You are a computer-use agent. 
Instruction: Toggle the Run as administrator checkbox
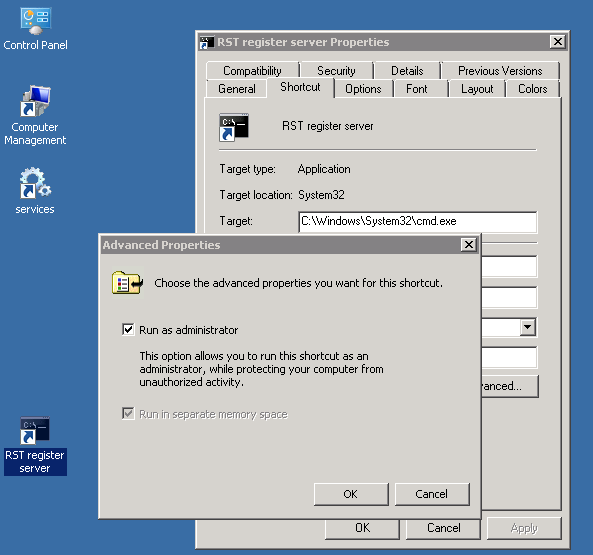pyautogui.click(x=128, y=329)
